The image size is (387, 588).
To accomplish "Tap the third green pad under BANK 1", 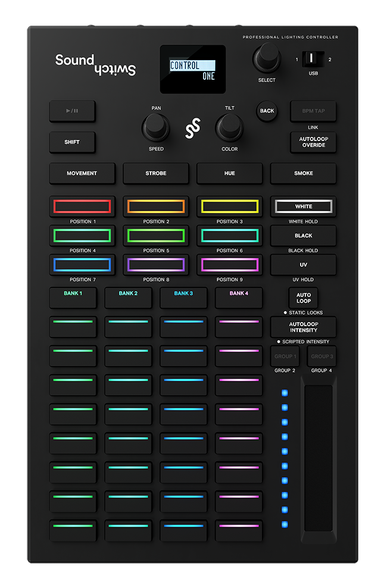I will click(x=73, y=386).
